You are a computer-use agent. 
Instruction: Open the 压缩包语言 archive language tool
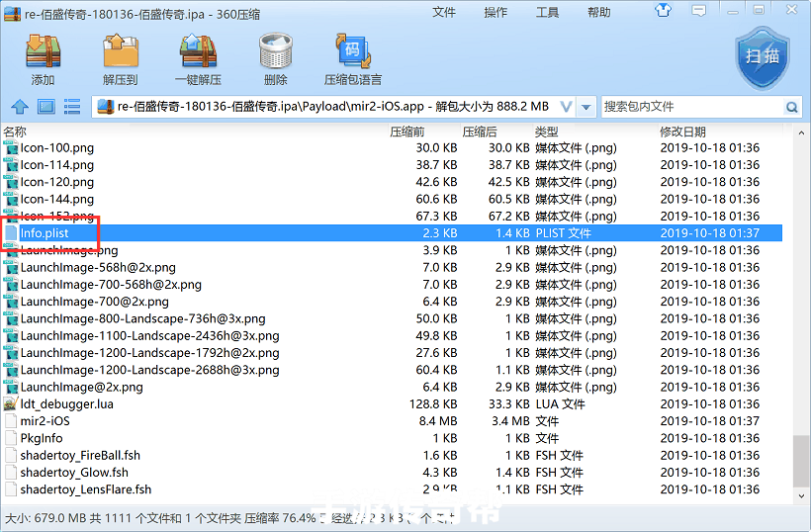[x=353, y=58]
